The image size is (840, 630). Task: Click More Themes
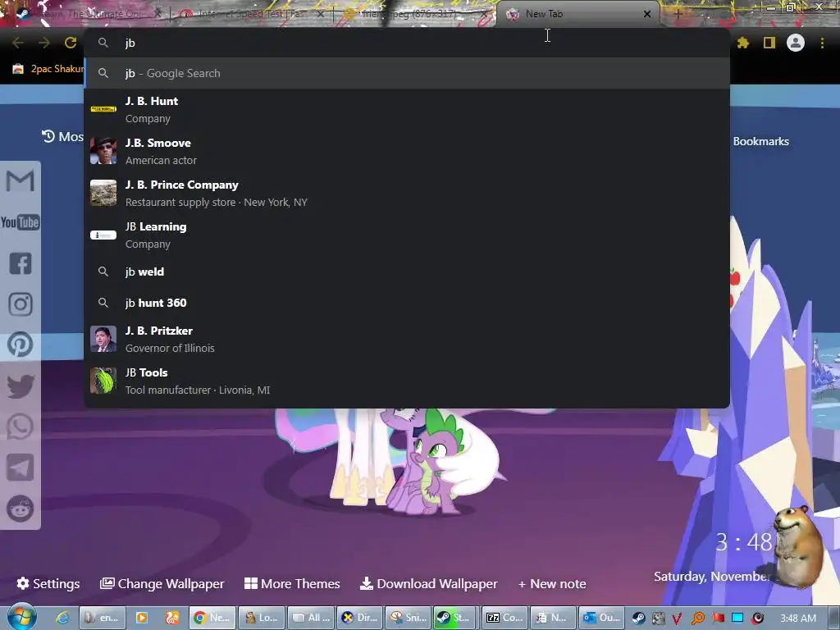pos(292,583)
